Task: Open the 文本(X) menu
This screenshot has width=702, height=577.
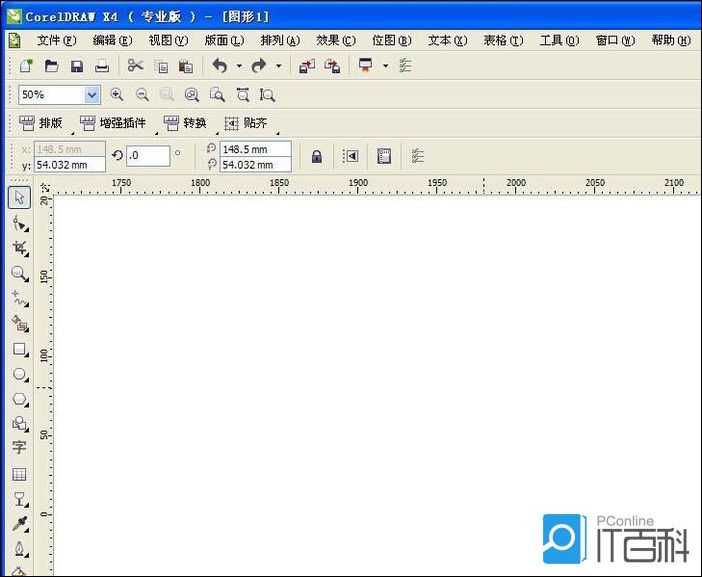Action: point(448,41)
